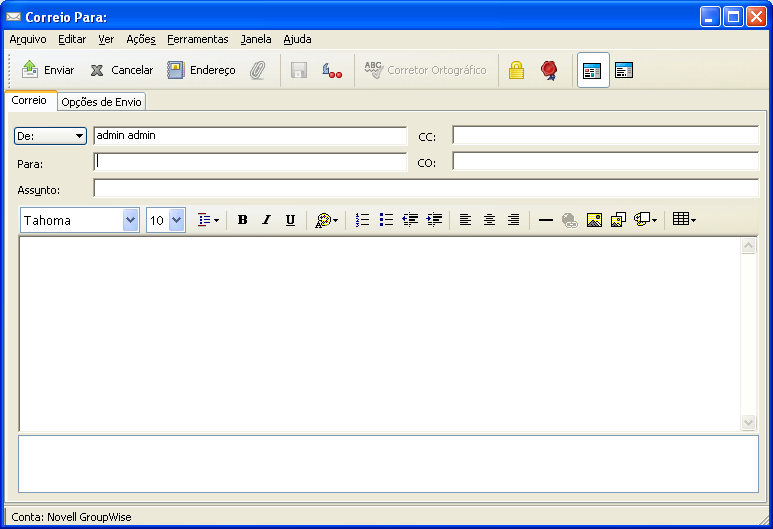Toggle bold formatting
This screenshot has width=773, height=529.
tap(242, 220)
